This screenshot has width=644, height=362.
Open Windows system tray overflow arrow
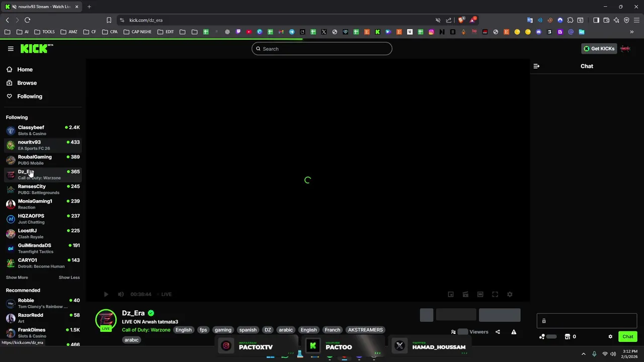click(x=584, y=354)
